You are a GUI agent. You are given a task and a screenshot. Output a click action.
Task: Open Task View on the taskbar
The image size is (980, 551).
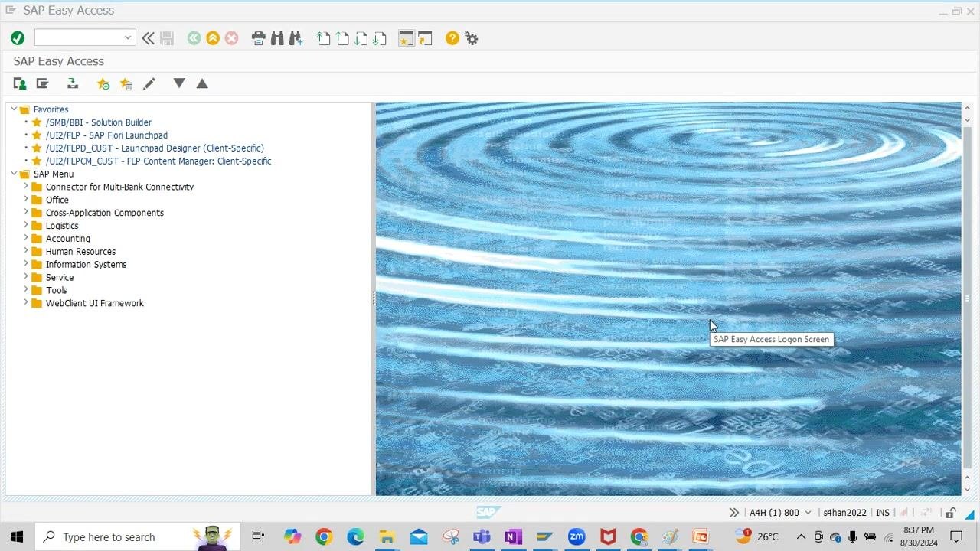[258, 536]
